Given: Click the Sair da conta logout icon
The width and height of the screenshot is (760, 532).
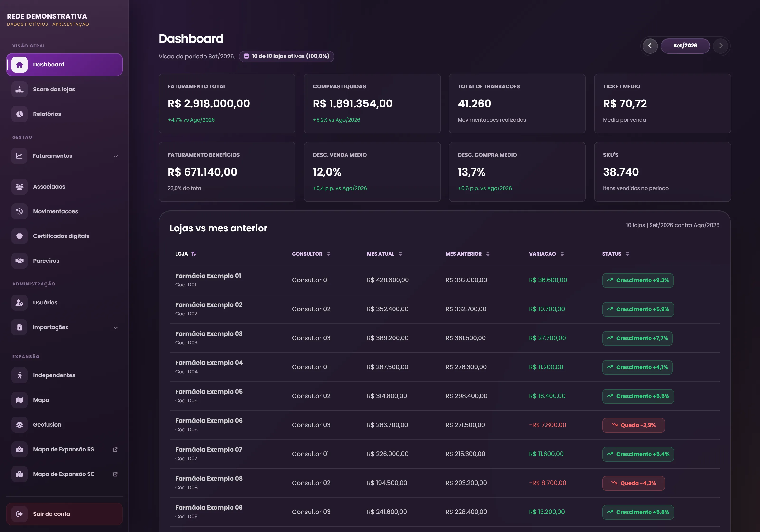Looking at the screenshot, I should (x=19, y=514).
